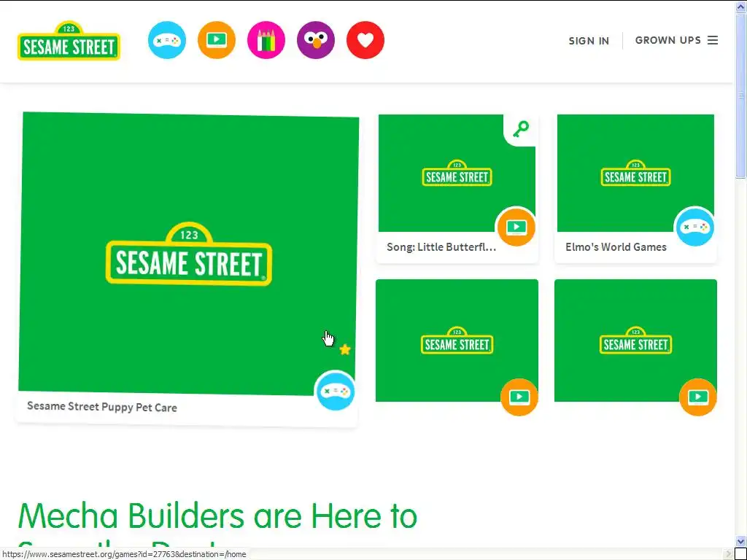Click the game controller badge on Puppy Pet Care
Image resolution: width=747 pixels, height=560 pixels.
(335, 391)
